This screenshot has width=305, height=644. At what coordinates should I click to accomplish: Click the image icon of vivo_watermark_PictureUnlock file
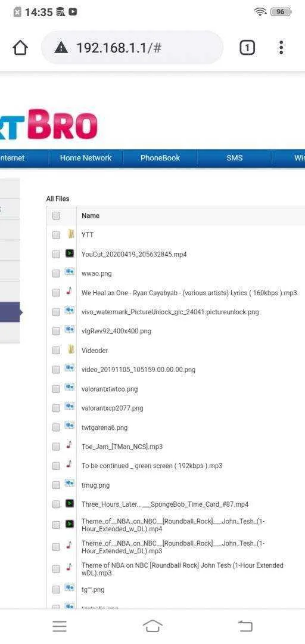(x=69, y=311)
